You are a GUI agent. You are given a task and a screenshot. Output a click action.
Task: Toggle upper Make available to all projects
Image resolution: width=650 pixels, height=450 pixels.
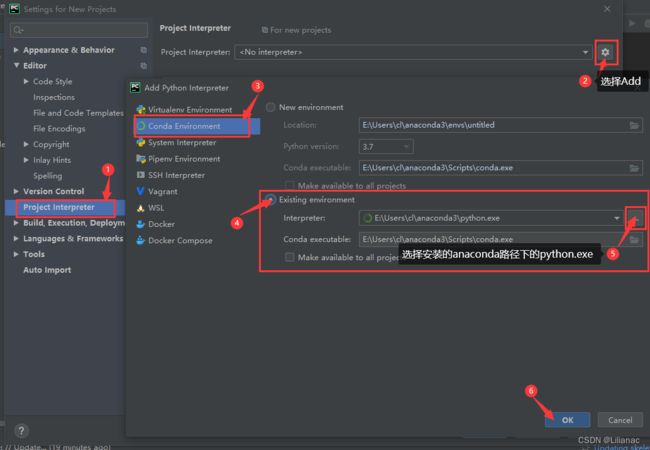(289, 185)
